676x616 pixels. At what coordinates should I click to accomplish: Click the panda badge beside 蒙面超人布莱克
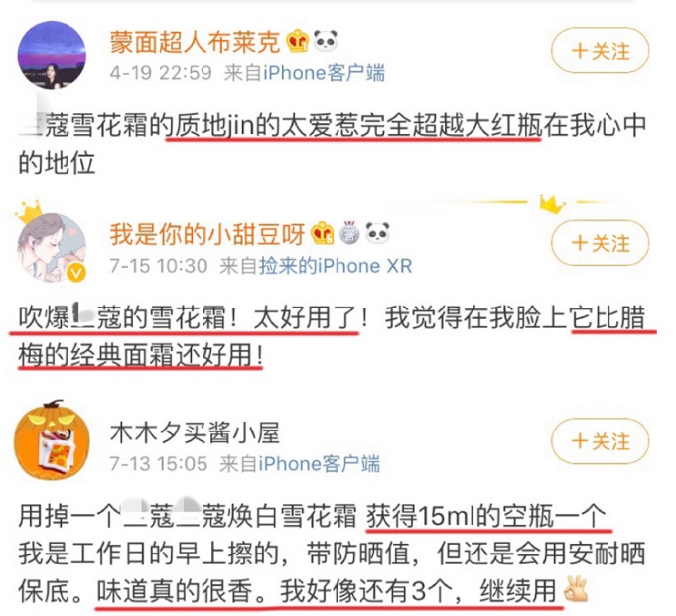[325, 41]
